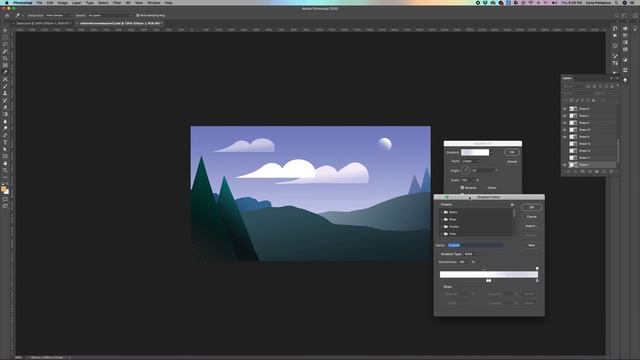Open the gradient picker arrow in Gradient Fill
Screen dimensions: 640x360
tap(491, 152)
